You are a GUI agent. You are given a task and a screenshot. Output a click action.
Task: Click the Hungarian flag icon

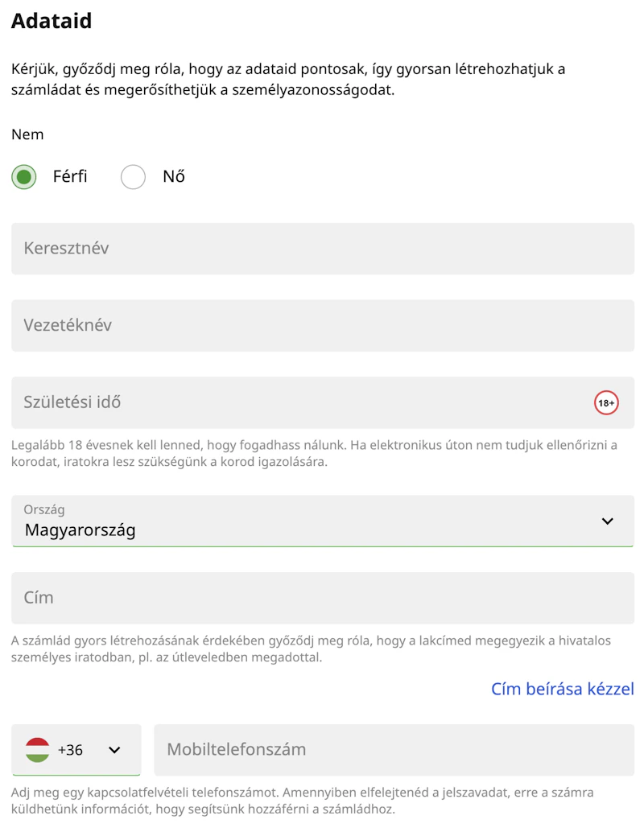click(38, 750)
